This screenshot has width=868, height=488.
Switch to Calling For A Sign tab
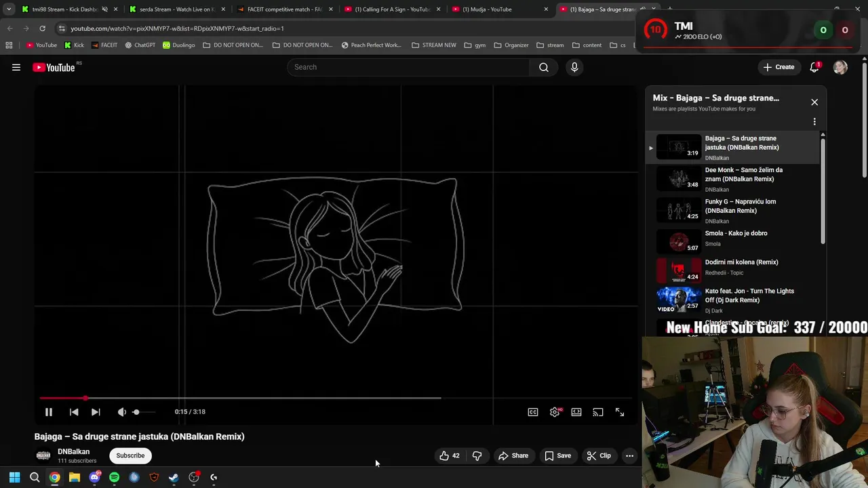(x=392, y=9)
